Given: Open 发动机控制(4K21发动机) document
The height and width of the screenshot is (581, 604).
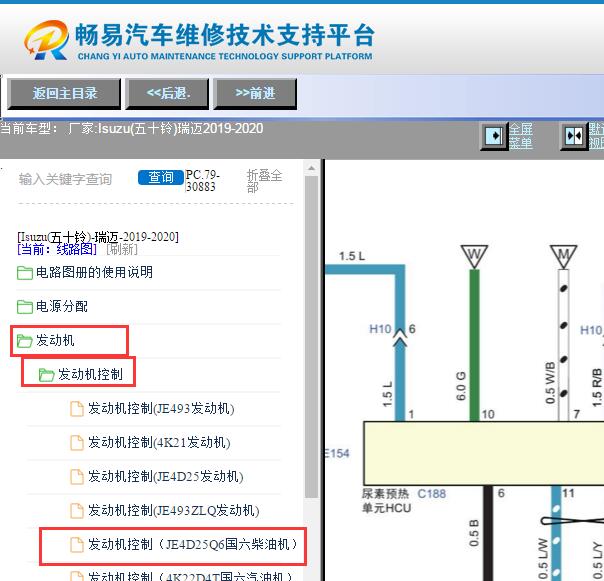Looking at the screenshot, I should 159,442.
